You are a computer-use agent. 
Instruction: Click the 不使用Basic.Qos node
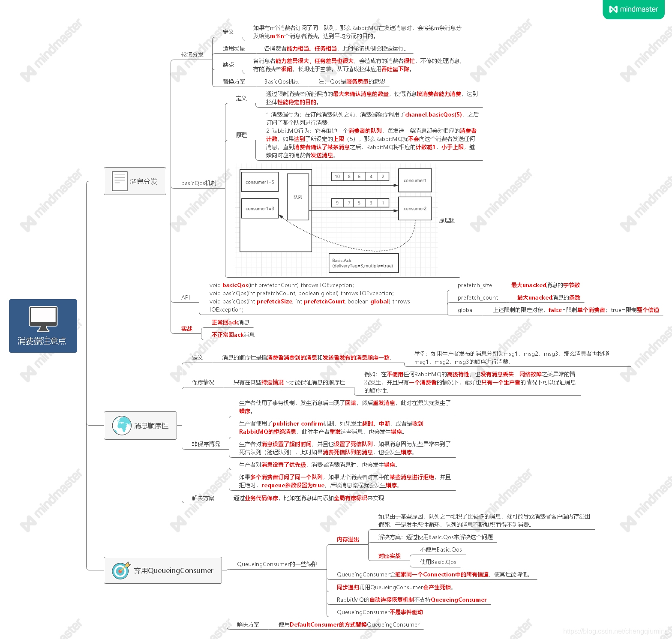pos(441,549)
